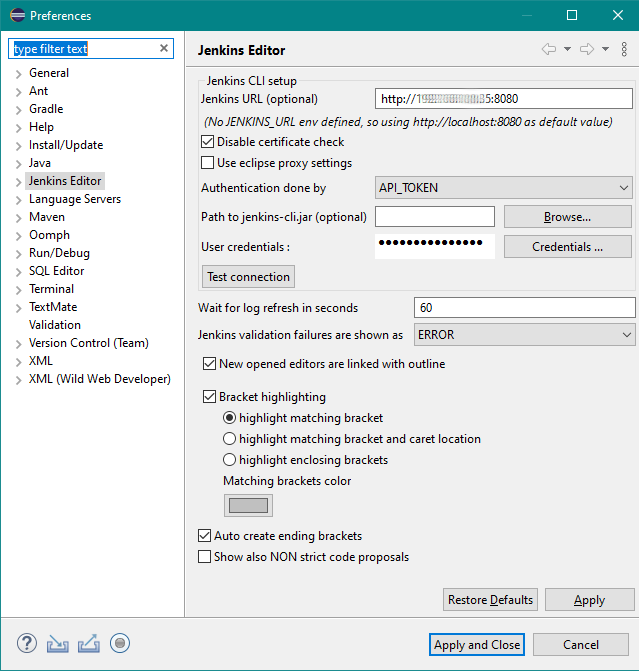Maximize the Preferences window
The width and height of the screenshot is (639, 672).
coord(572,15)
